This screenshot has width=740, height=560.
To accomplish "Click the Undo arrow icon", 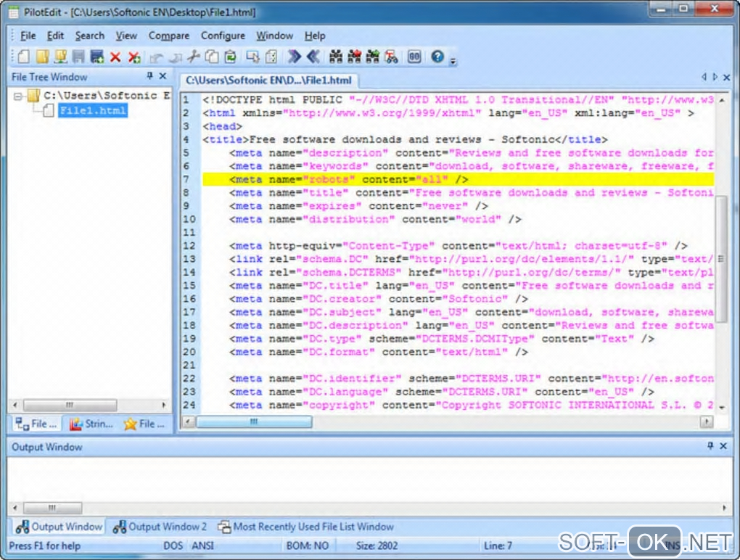I will 156,58.
